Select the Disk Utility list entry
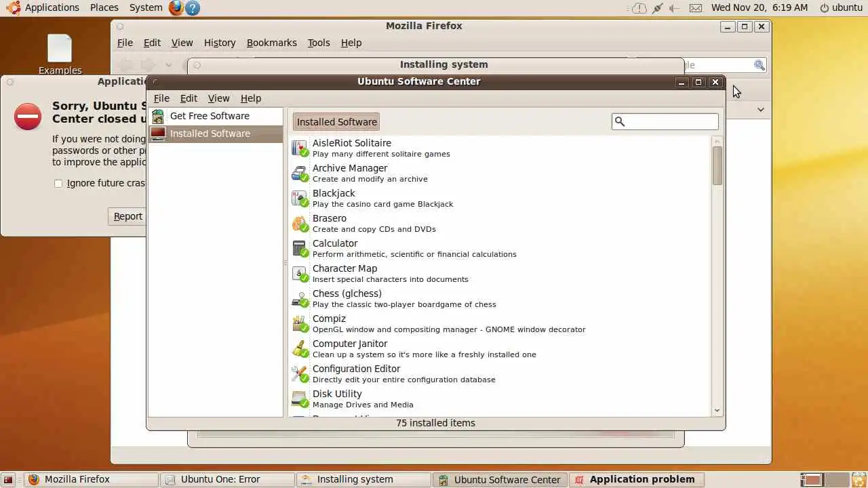Viewport: 868px width, 488px height. pyautogui.click(x=499, y=399)
